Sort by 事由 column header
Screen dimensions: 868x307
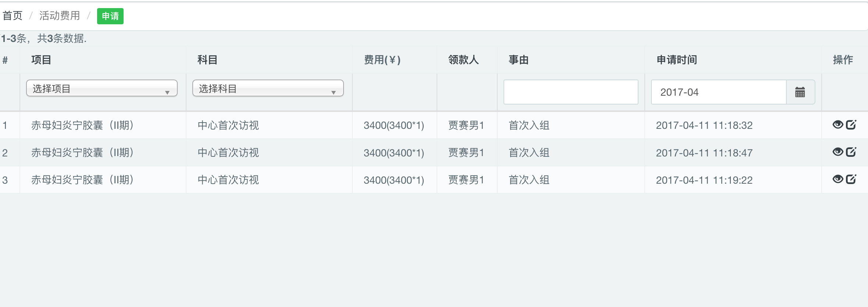click(x=519, y=60)
